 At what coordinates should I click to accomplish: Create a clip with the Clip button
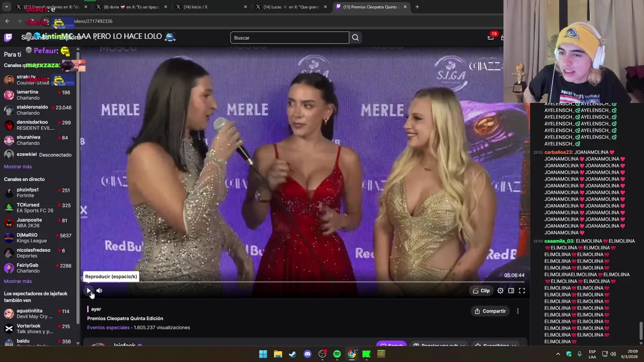(x=481, y=291)
